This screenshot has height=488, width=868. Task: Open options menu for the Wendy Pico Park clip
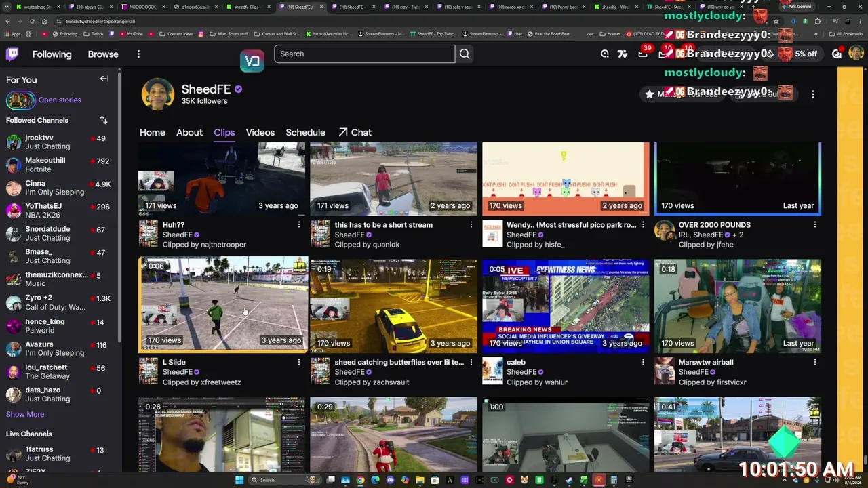click(643, 225)
